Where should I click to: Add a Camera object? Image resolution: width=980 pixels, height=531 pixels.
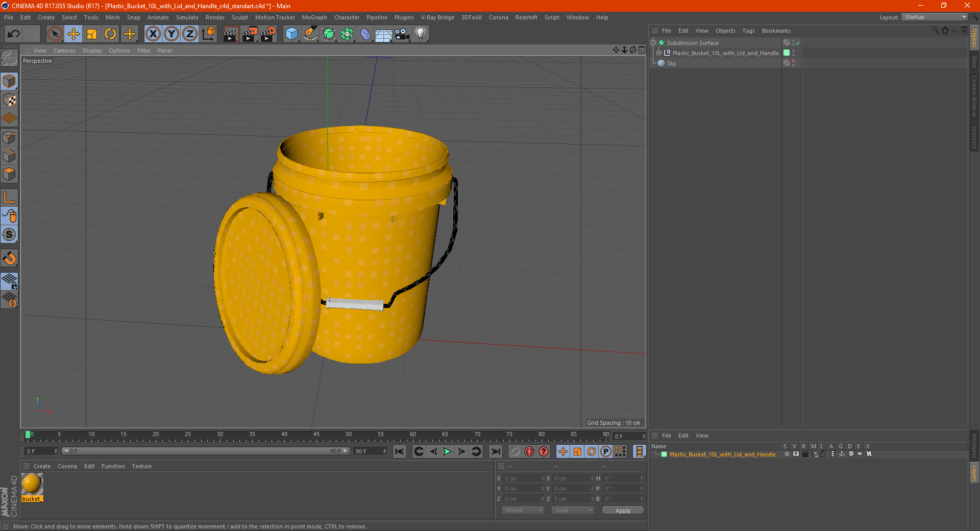[x=402, y=34]
